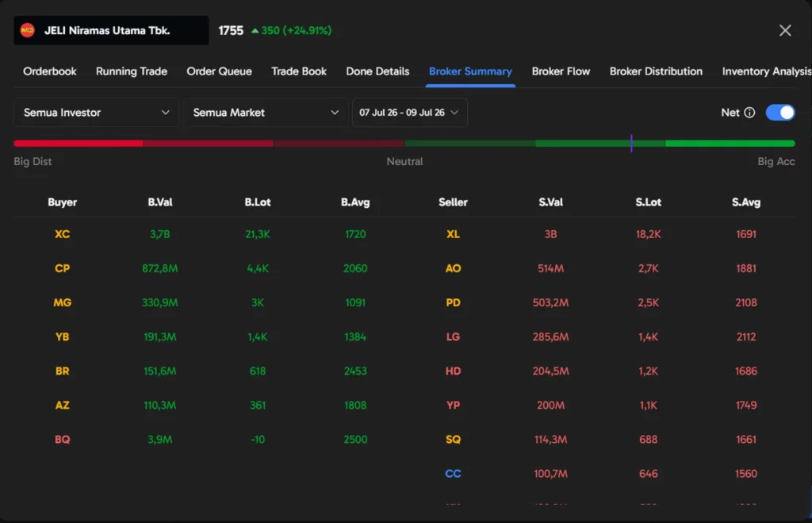This screenshot has width=812, height=523.
Task: Click the 350 (+24.91%) price change
Action: click(x=292, y=31)
